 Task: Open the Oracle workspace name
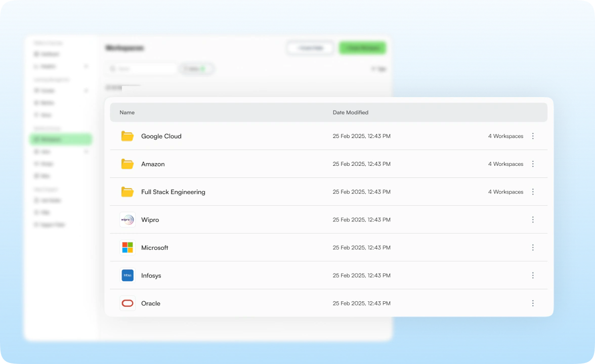(151, 303)
